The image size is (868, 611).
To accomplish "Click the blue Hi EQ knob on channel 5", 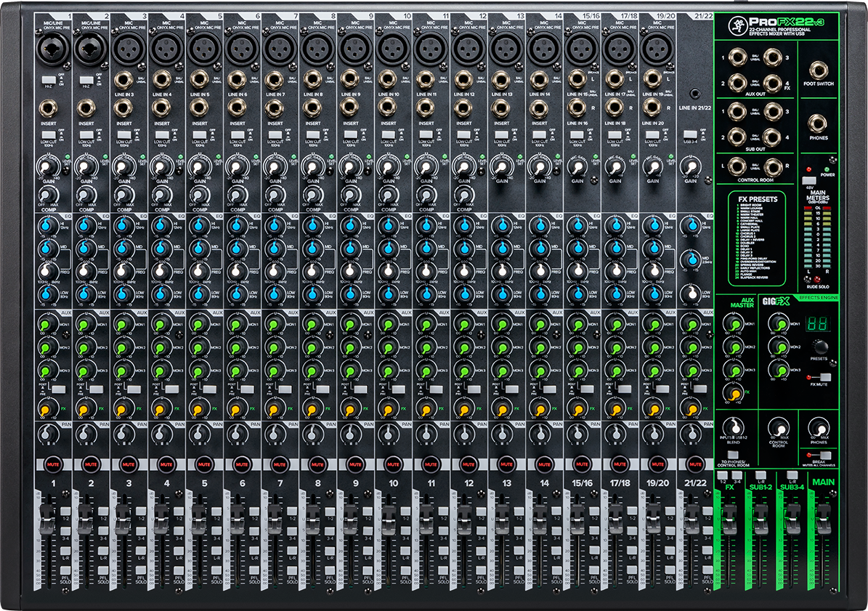I will 199,227.
